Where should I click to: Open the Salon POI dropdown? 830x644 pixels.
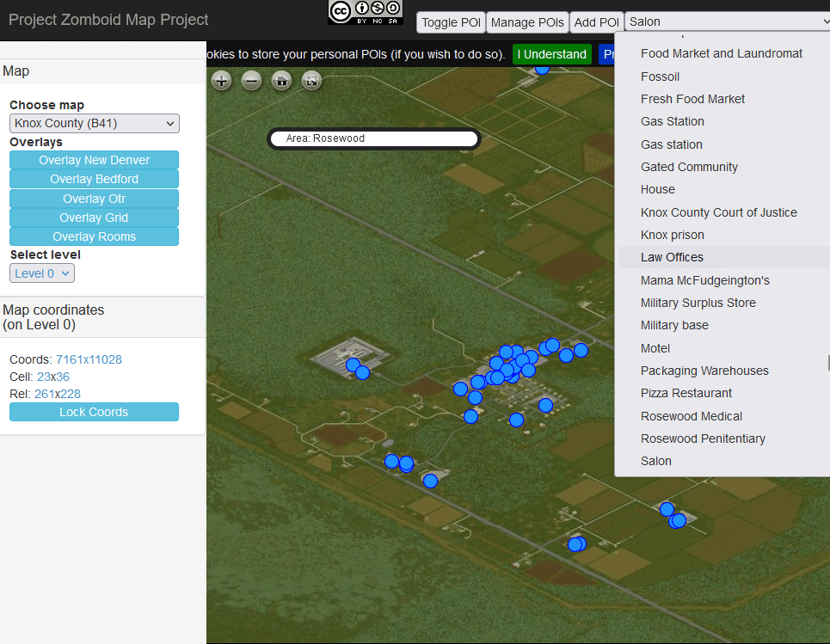point(728,21)
